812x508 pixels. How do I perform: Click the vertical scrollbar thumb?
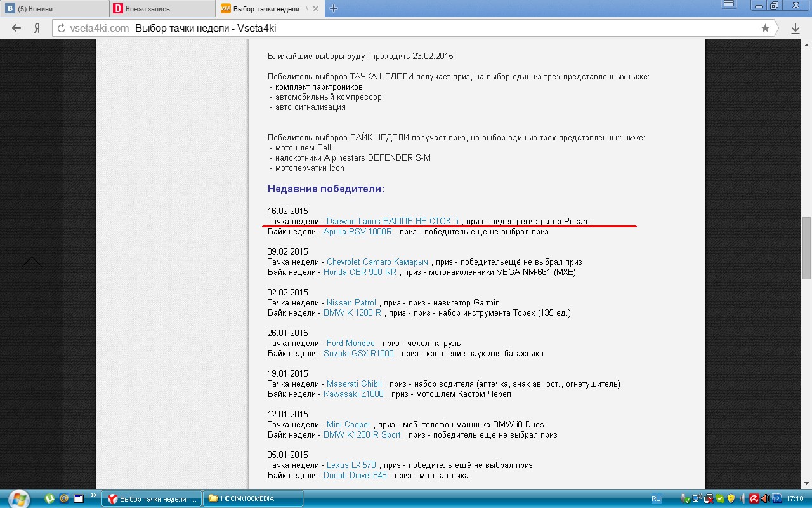pos(806,248)
